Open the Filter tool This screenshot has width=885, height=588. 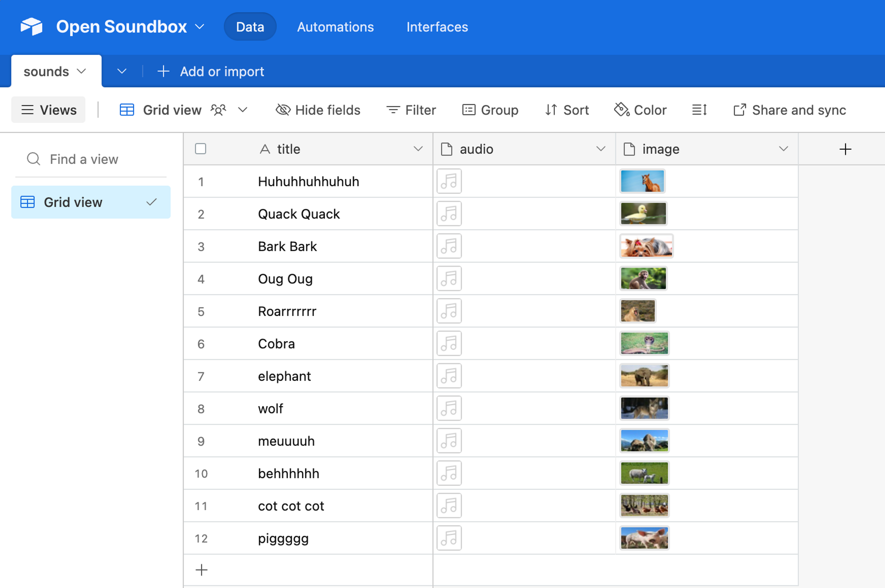[x=411, y=110]
